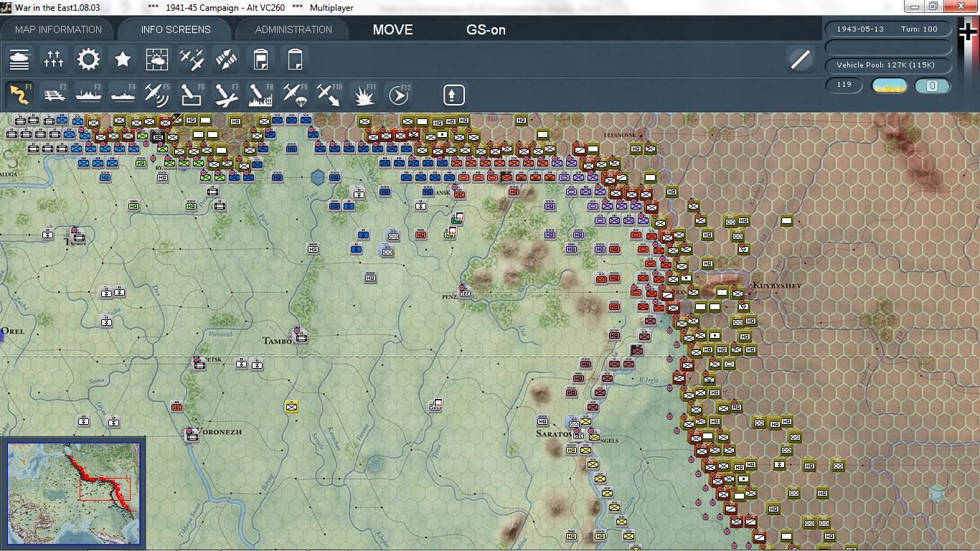This screenshot has height=551, width=980.
Task: Choose Air Recon mode F5
Action: [156, 95]
